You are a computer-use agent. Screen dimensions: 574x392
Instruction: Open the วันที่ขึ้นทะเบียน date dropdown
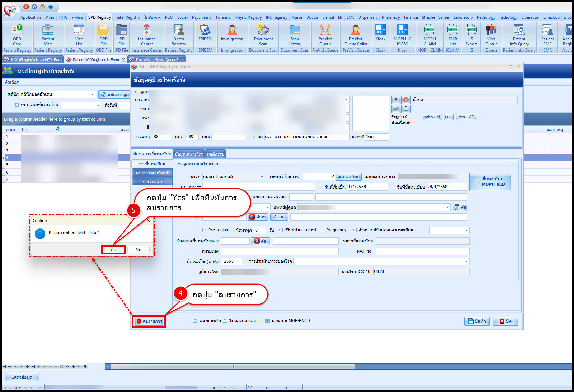pyautogui.click(x=464, y=187)
